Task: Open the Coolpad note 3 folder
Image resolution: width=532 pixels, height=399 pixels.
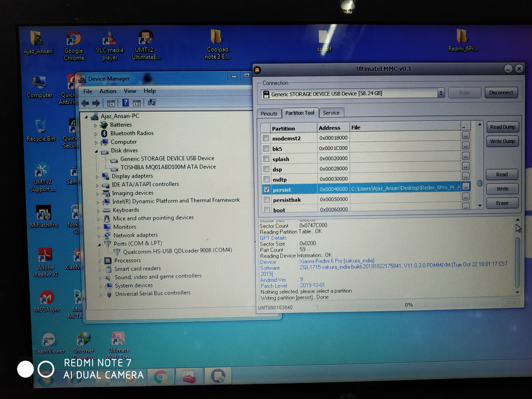Action: [x=217, y=44]
